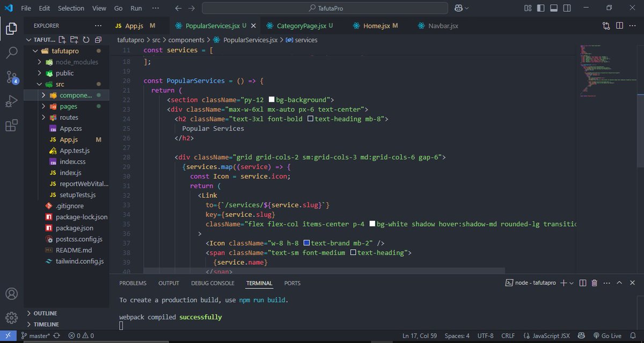The height and width of the screenshot is (343, 644).
Task: Open Copilot dropdown chevron in title bar
Action: 467,8
